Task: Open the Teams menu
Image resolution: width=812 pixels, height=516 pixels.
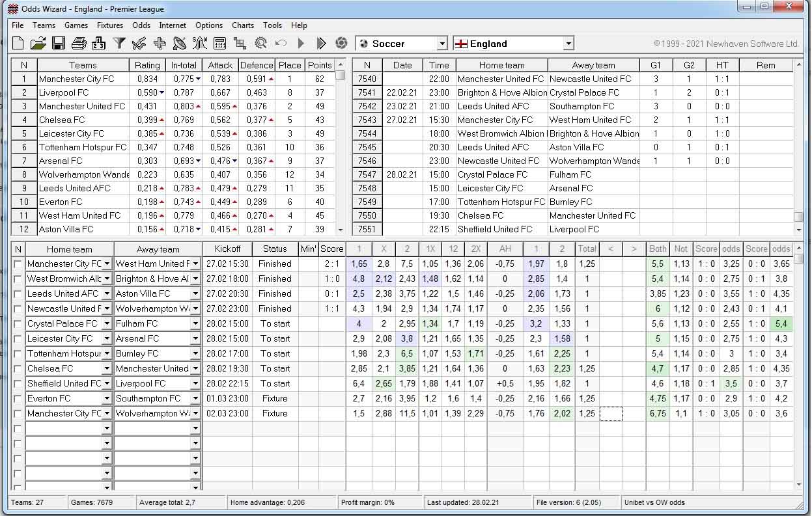Action: tap(44, 25)
